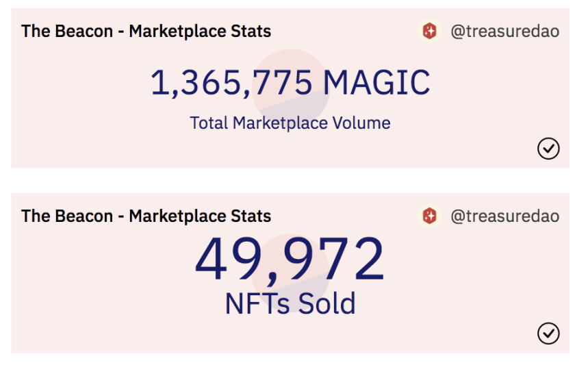The width and height of the screenshot is (588, 376).
Task: Click the white gap between the two cards
Action: tap(290, 180)
